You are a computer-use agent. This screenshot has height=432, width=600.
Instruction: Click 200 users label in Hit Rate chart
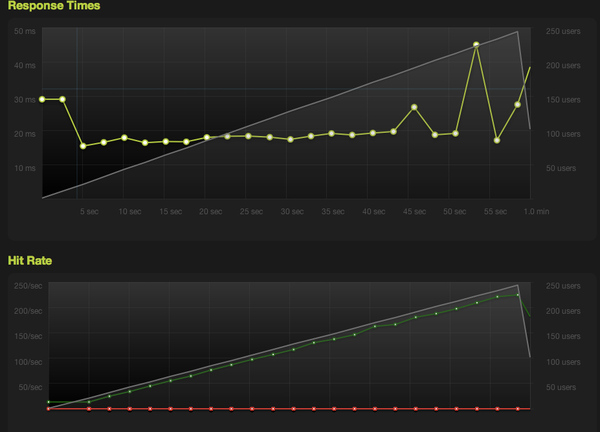coord(563,311)
